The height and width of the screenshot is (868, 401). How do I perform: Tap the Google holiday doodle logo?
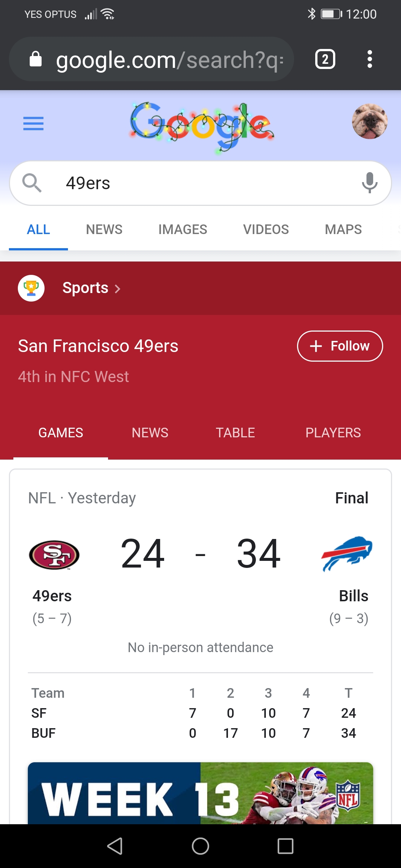tap(202, 126)
